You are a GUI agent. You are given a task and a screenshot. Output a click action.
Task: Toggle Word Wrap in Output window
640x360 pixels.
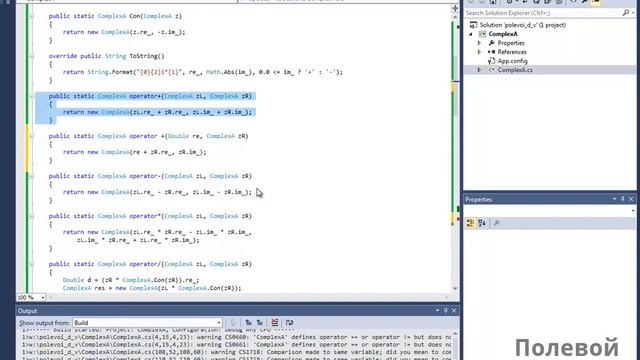coord(289,322)
